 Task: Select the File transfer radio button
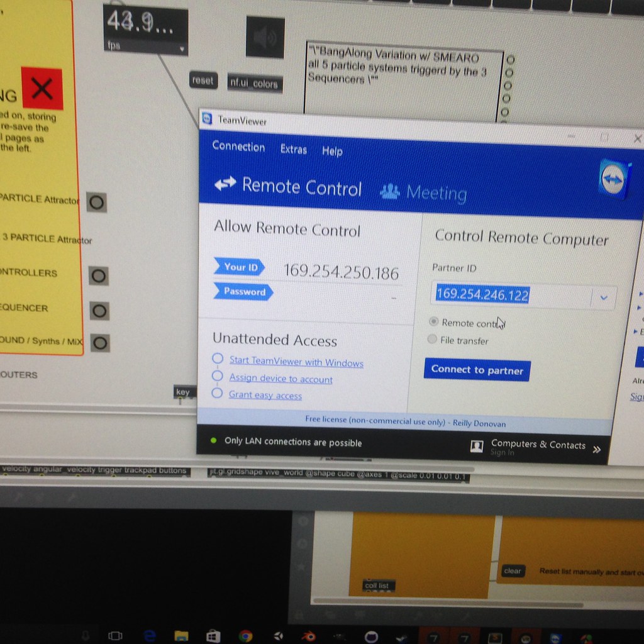pyautogui.click(x=431, y=339)
